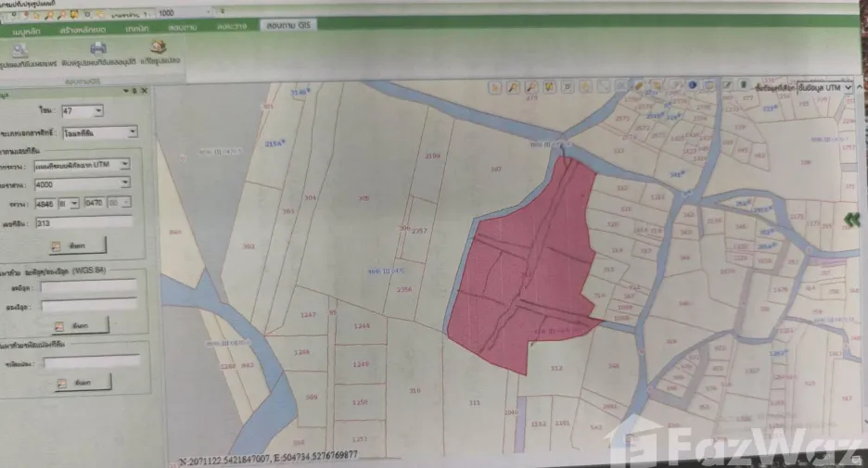Open the UTM data layer dropdown

click(x=824, y=88)
